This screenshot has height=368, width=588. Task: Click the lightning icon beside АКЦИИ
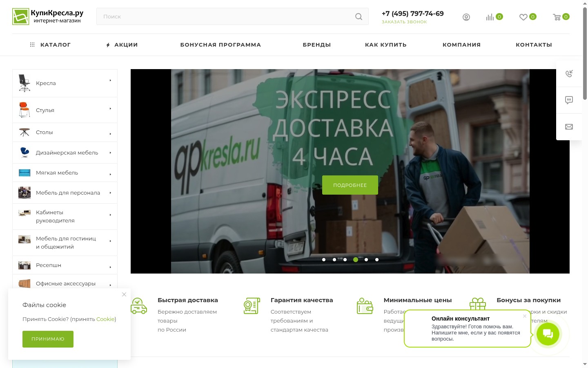point(108,45)
